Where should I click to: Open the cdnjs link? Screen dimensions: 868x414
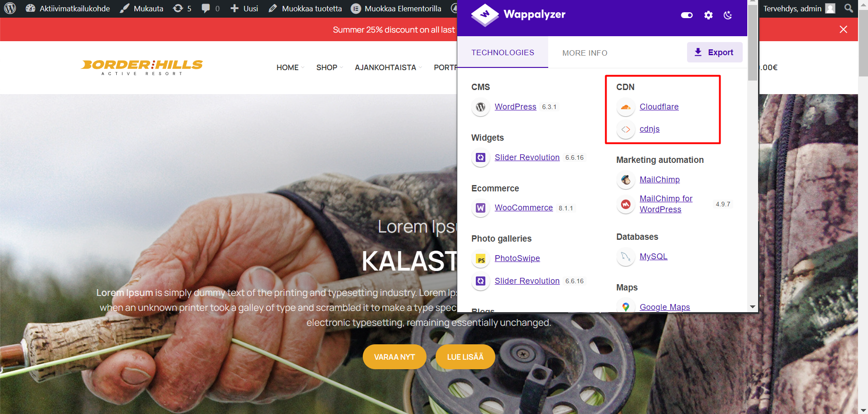click(x=650, y=129)
